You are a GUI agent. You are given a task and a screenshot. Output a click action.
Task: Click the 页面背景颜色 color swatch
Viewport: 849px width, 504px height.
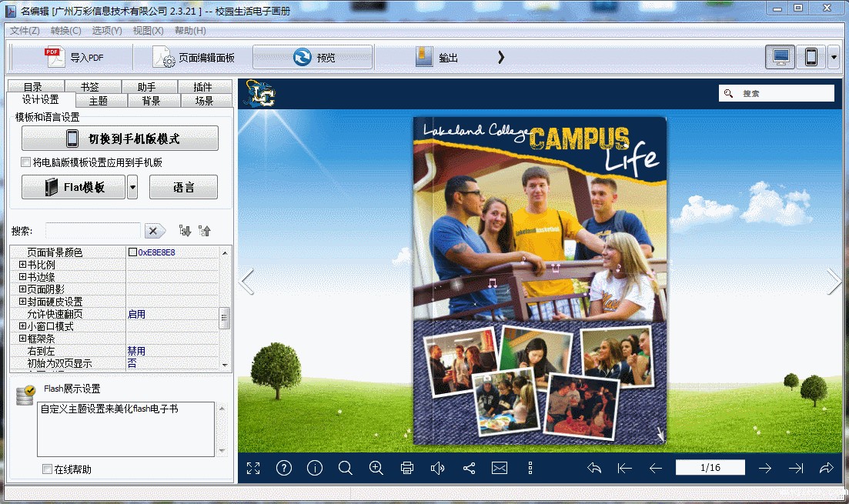(132, 252)
